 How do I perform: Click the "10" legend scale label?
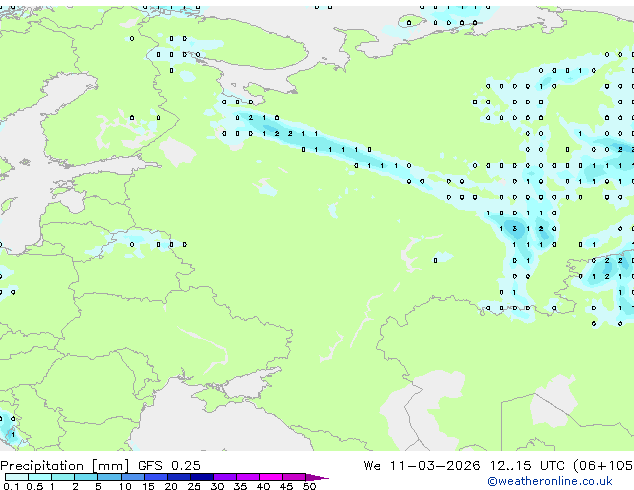(125, 486)
